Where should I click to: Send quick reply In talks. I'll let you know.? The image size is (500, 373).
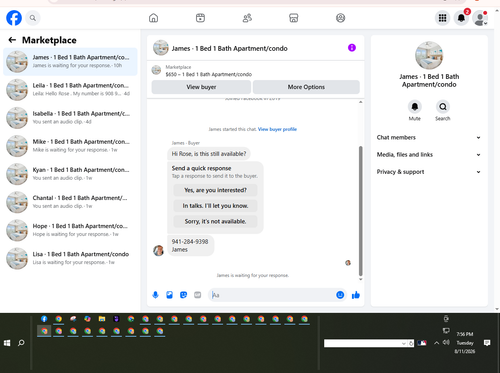click(x=215, y=206)
